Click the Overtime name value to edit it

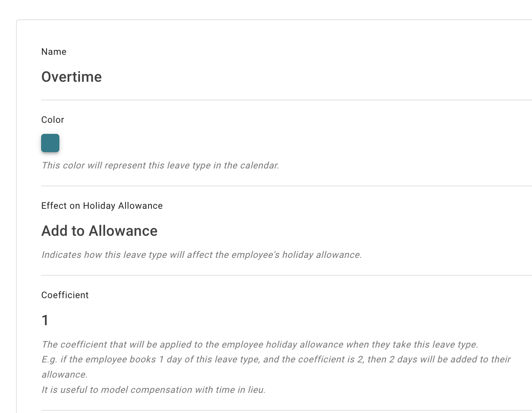(72, 77)
